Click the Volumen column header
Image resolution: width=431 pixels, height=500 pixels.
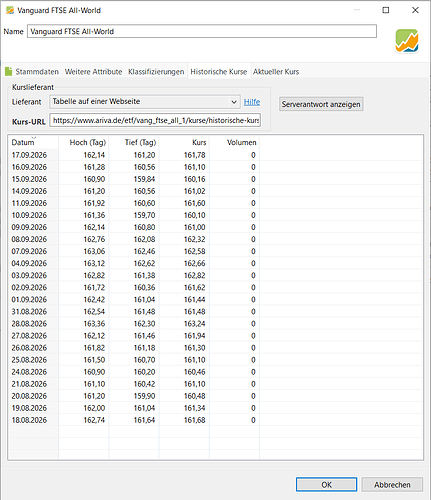click(235, 142)
